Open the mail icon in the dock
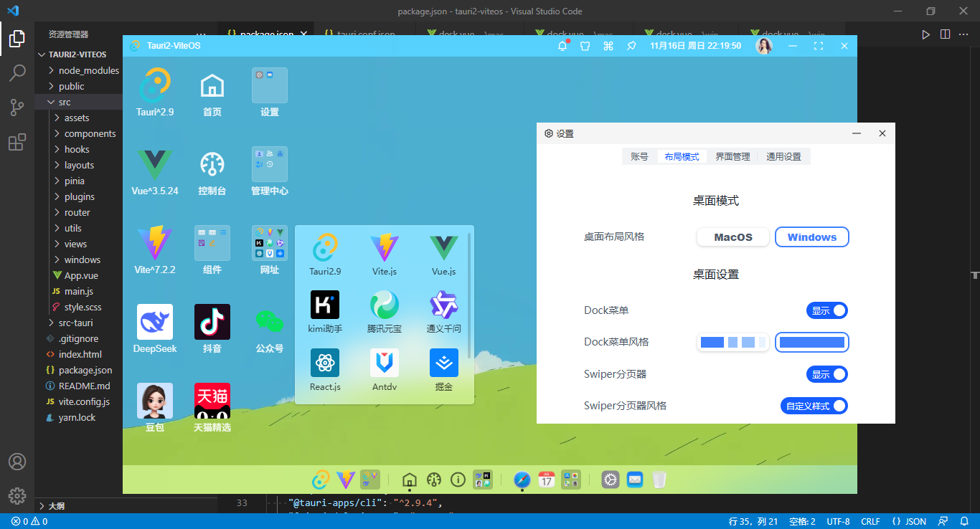The width and height of the screenshot is (980, 529). click(634, 480)
